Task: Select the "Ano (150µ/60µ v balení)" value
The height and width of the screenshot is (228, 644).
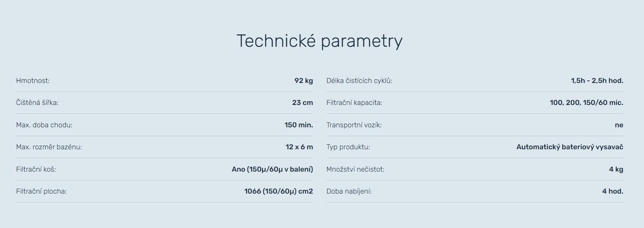Action: point(272,169)
